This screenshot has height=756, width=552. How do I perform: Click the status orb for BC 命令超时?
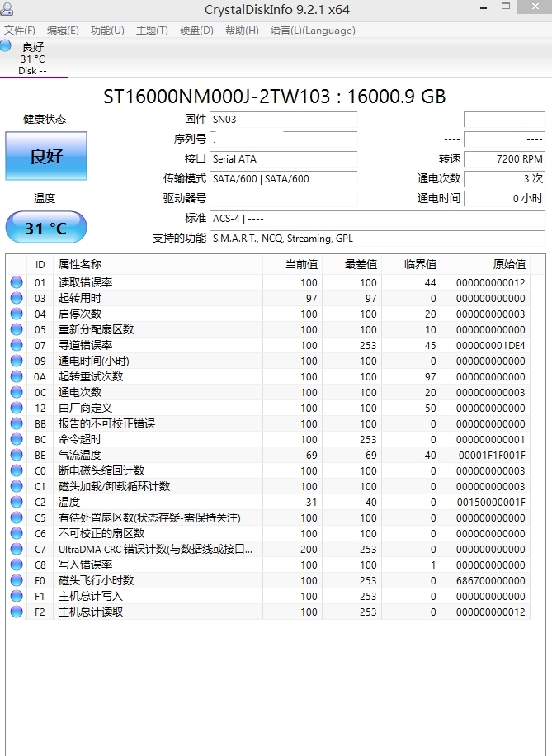point(17,439)
